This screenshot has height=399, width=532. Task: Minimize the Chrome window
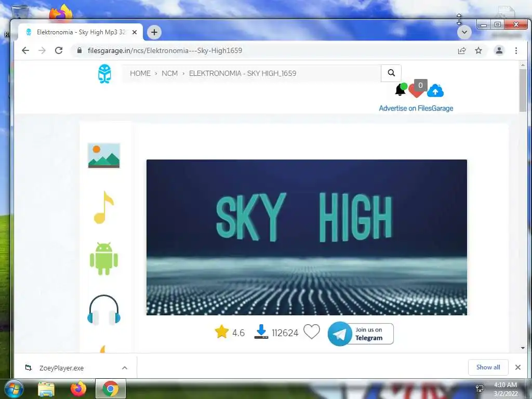click(484, 25)
